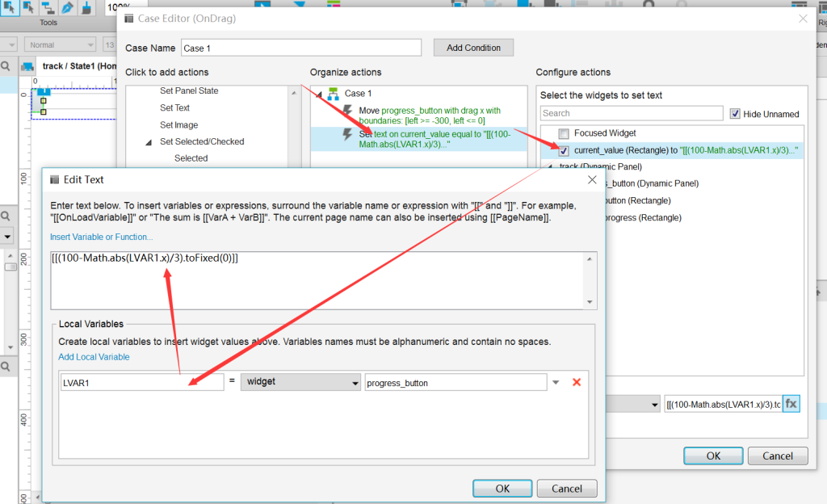Uncheck the current_value (Rectangle) checkbox
Screen dimensions: 827x504
coord(564,151)
